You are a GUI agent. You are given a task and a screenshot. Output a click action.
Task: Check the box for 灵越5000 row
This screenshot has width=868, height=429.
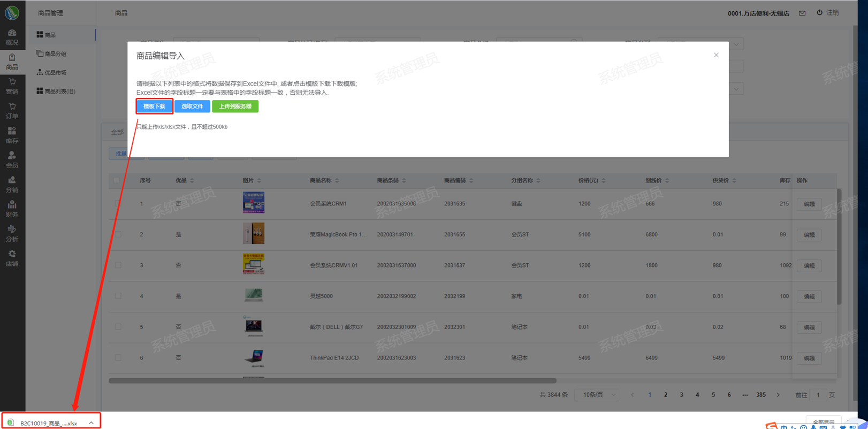(118, 296)
